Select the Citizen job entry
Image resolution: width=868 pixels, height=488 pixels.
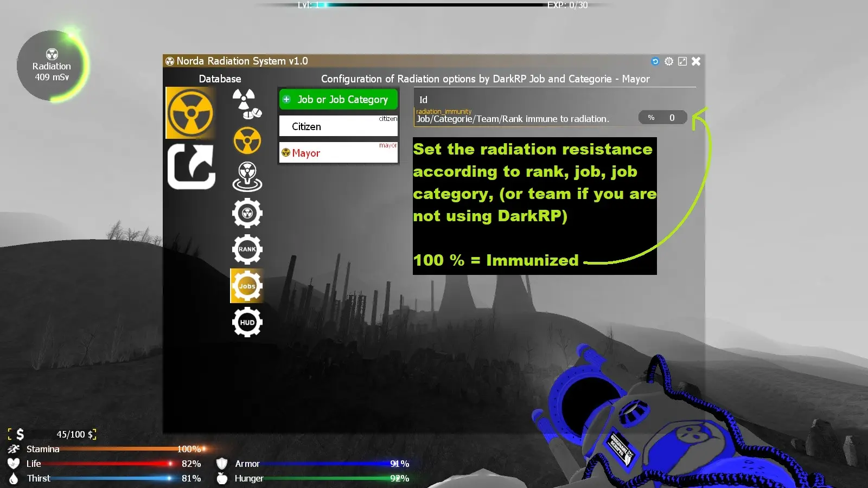click(x=339, y=126)
